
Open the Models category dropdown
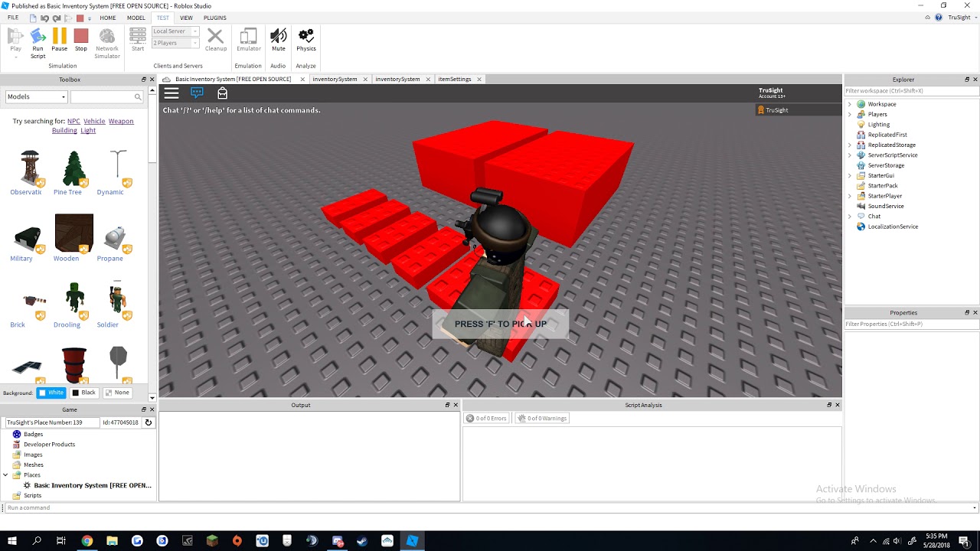click(x=36, y=96)
